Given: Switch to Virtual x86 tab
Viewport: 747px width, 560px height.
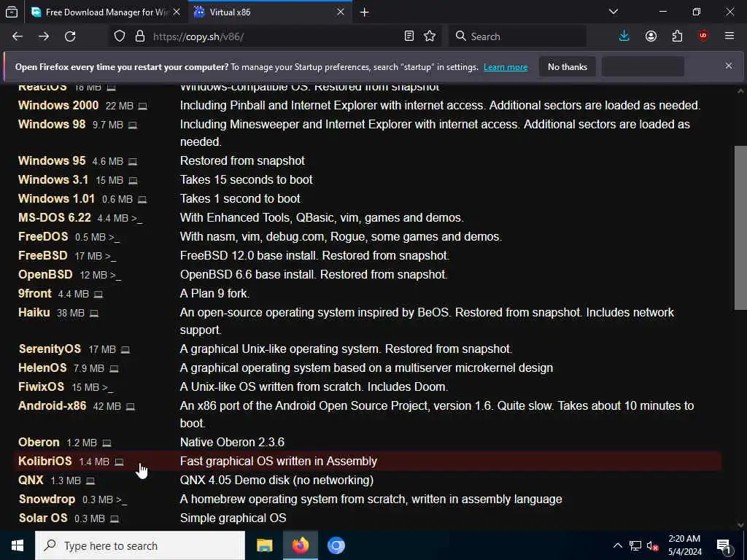Looking at the screenshot, I should (x=270, y=12).
